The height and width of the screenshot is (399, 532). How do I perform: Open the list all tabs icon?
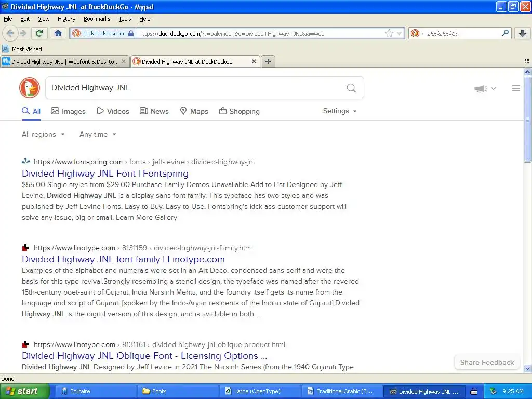click(527, 61)
